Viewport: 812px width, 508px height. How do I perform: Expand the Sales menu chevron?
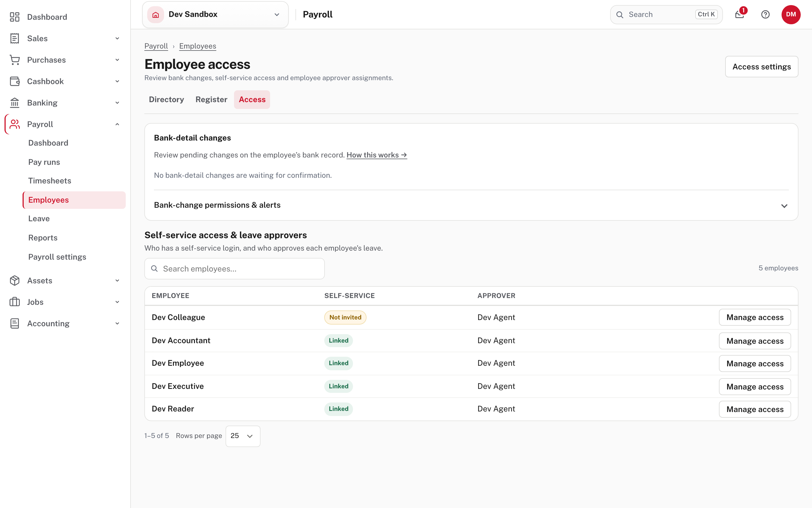point(117,38)
